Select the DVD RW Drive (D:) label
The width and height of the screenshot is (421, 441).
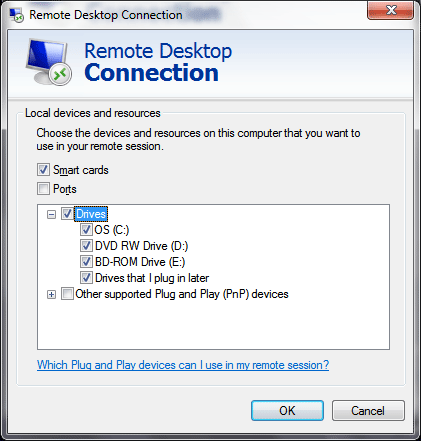[x=141, y=246]
